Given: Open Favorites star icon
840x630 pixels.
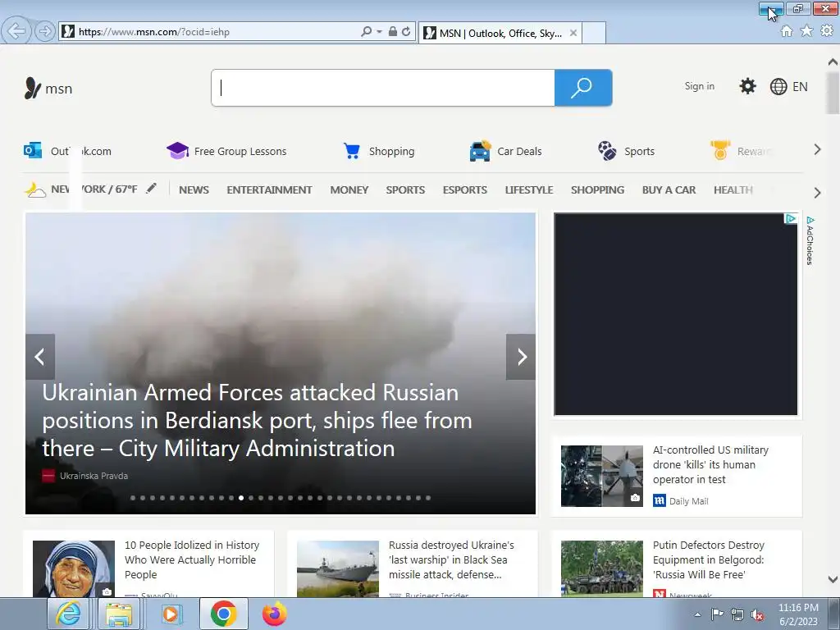Looking at the screenshot, I should [x=806, y=31].
